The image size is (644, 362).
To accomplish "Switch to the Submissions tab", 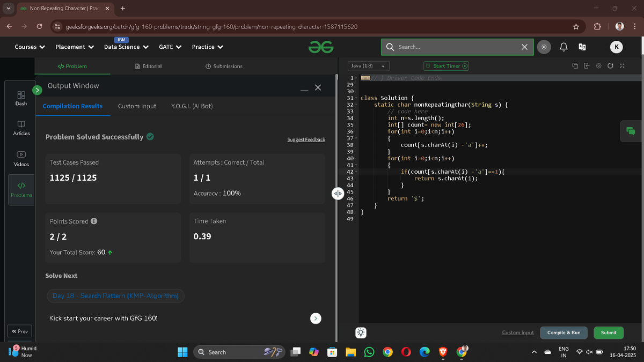I will coord(224,66).
